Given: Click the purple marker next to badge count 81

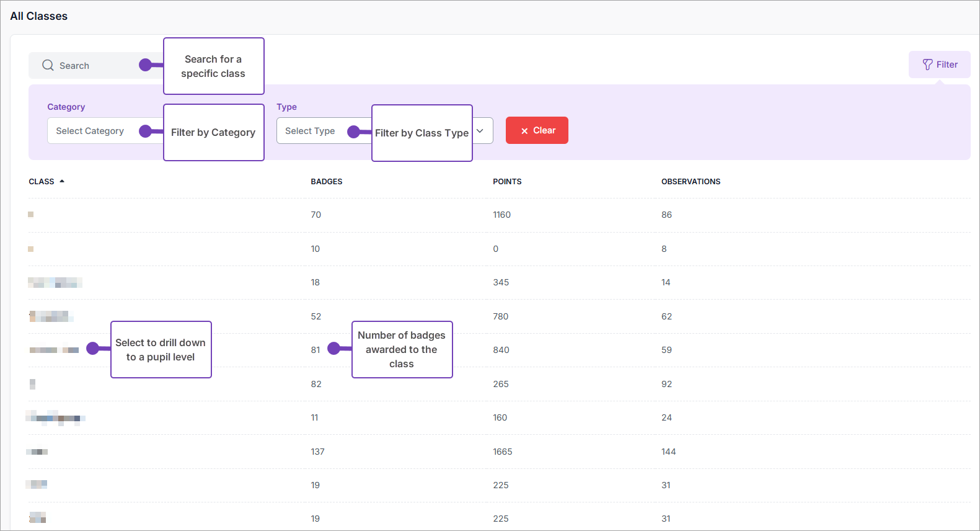Looking at the screenshot, I should coord(334,349).
